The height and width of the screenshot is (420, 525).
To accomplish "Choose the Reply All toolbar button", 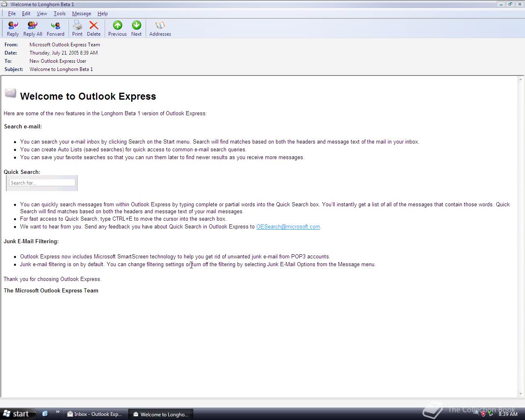I will pyautogui.click(x=32, y=29).
